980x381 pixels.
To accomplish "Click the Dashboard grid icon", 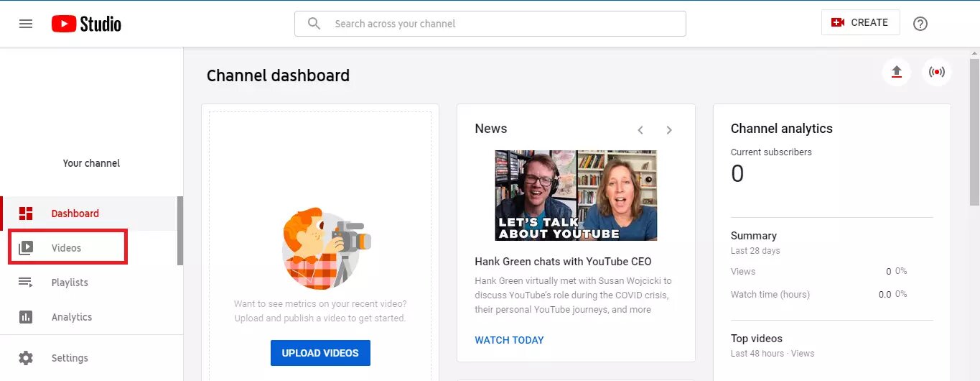I will coord(26,214).
